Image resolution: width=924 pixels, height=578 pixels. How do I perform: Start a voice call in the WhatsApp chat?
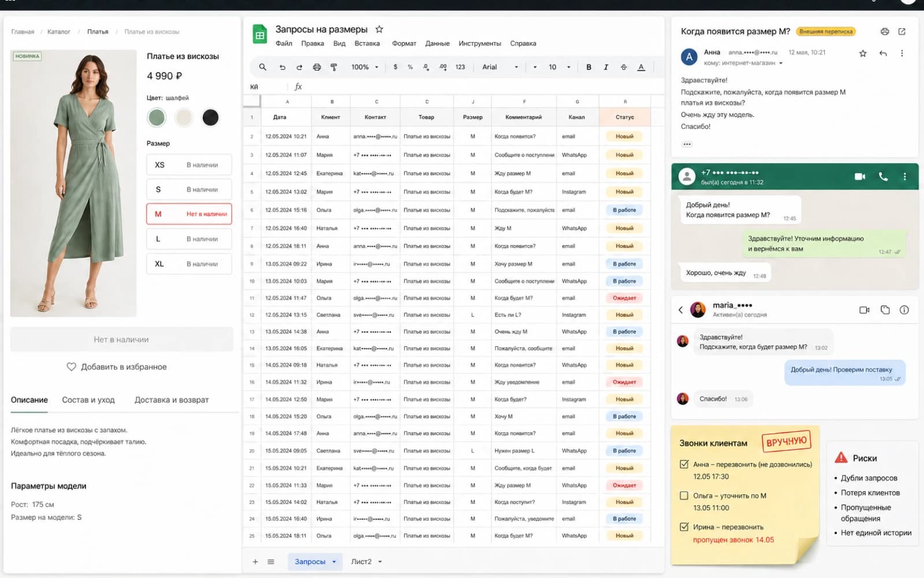(x=883, y=176)
